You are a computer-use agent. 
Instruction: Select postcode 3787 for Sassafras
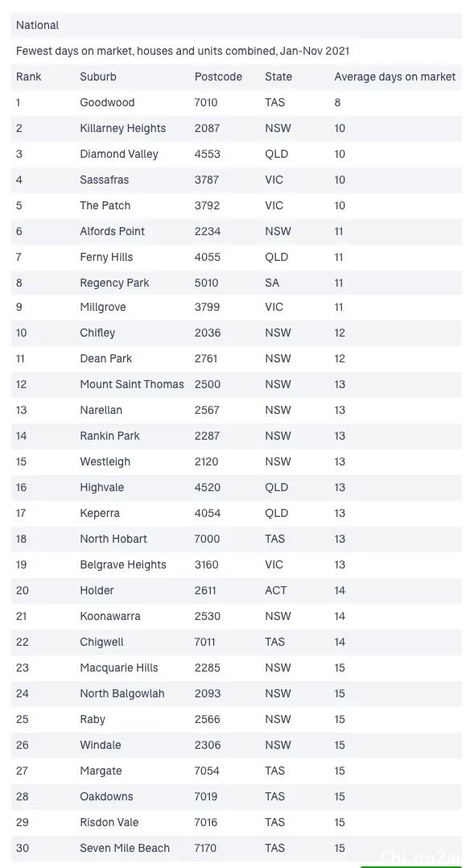(207, 180)
